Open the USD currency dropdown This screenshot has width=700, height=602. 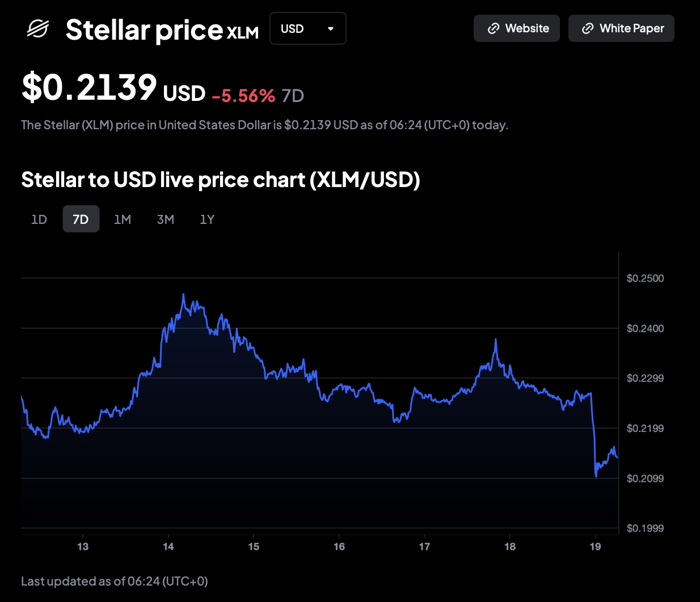[307, 28]
